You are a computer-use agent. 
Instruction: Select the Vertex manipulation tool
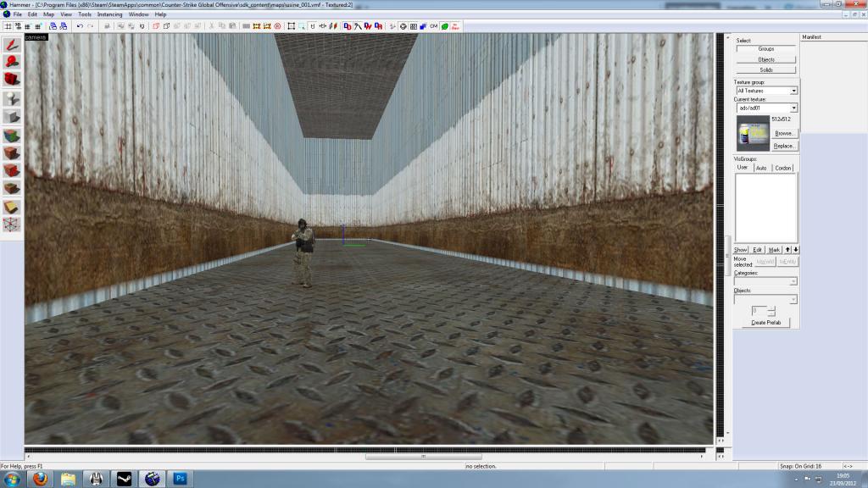pyautogui.click(x=12, y=224)
